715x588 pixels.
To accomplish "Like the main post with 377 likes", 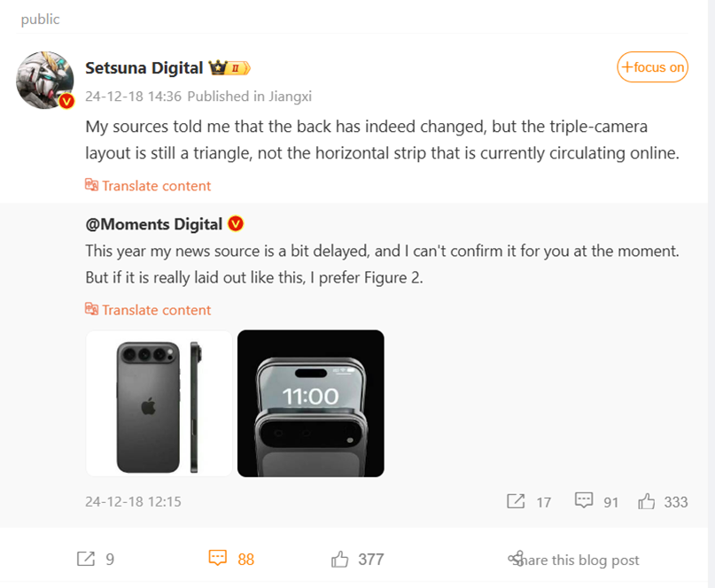I will click(358, 559).
